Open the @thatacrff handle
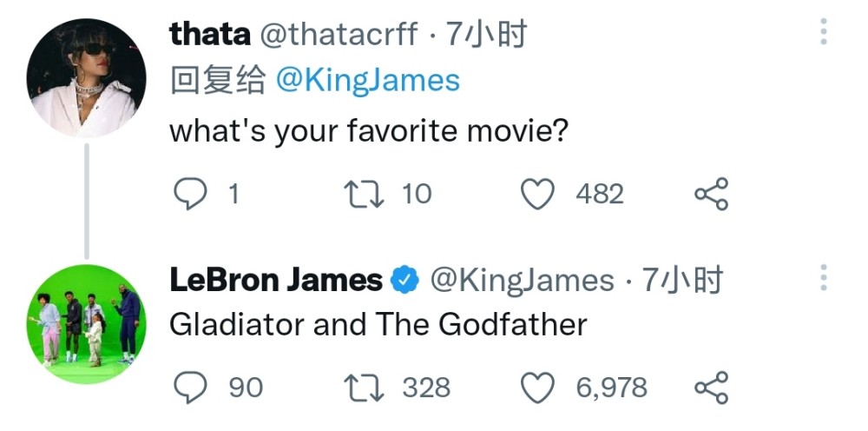 click(x=339, y=35)
